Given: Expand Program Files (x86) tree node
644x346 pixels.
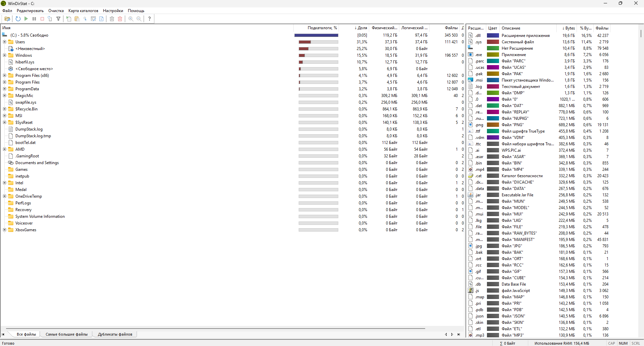Looking at the screenshot, I should pos(4,76).
